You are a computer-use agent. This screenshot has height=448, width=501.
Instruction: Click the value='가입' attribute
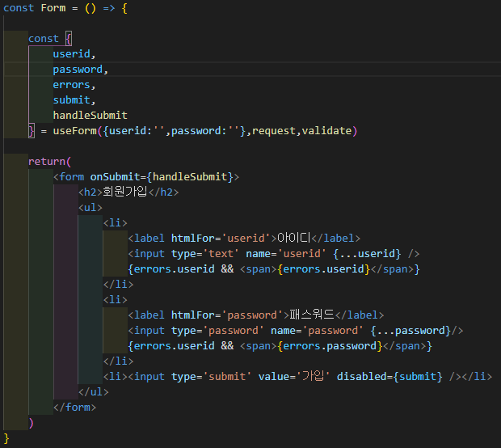point(294,376)
